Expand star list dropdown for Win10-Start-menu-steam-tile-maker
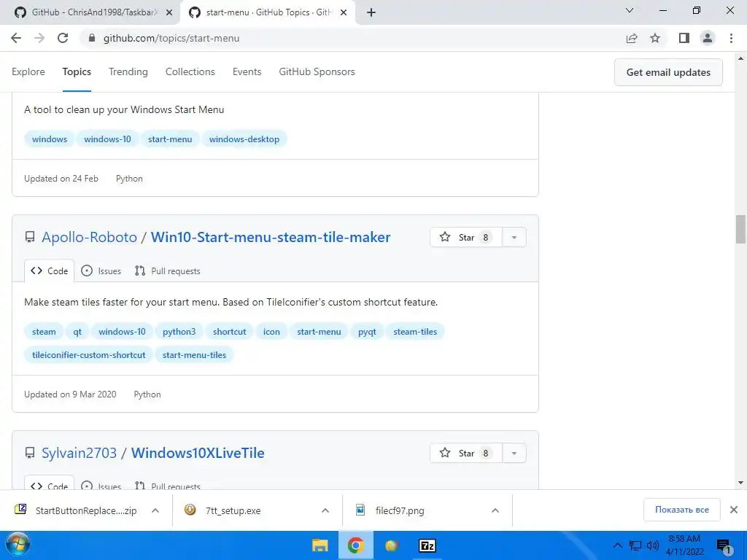The width and height of the screenshot is (747, 560). click(x=514, y=237)
